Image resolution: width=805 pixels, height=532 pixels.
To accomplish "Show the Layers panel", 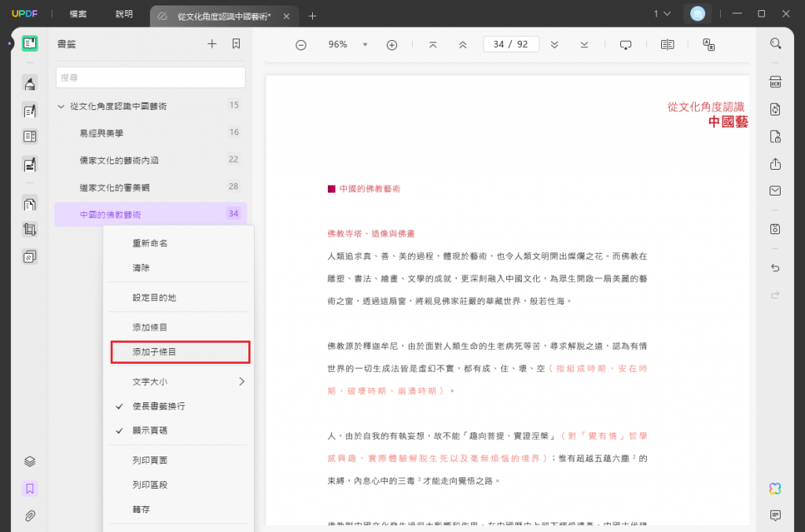I will click(30, 461).
